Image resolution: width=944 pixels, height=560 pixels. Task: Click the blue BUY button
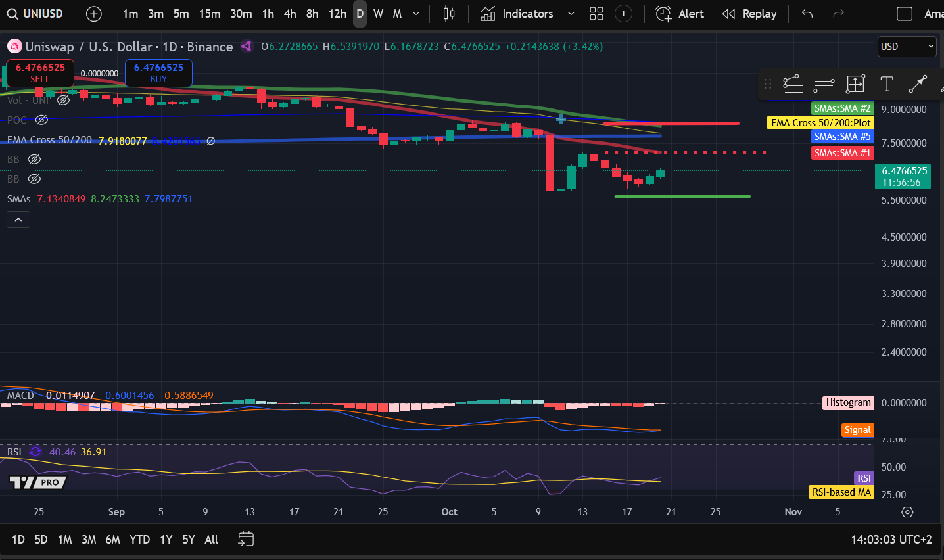click(x=158, y=73)
